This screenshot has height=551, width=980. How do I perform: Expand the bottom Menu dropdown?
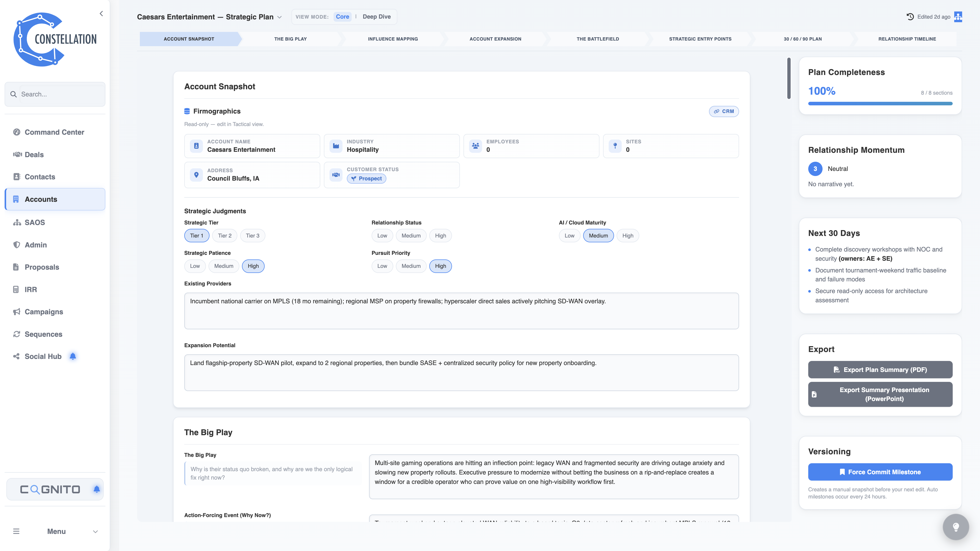point(95,532)
